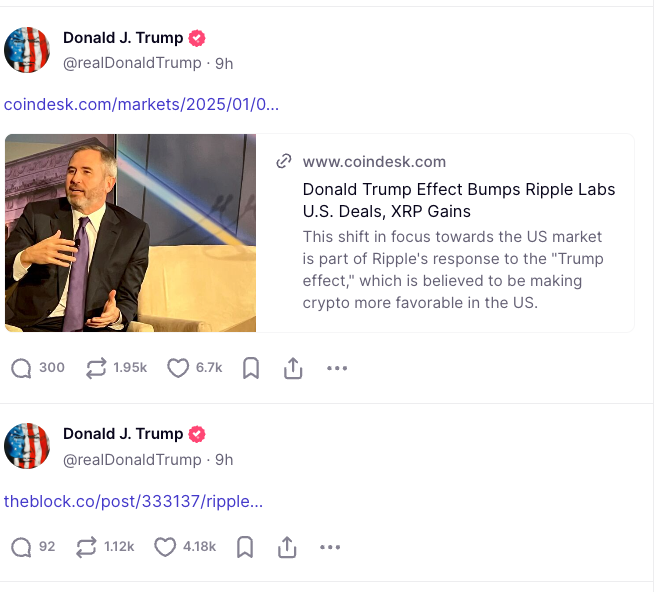Viewport: 669px width, 592px height.
Task: Bookmark the CoinDesk article post
Action: [x=251, y=368]
